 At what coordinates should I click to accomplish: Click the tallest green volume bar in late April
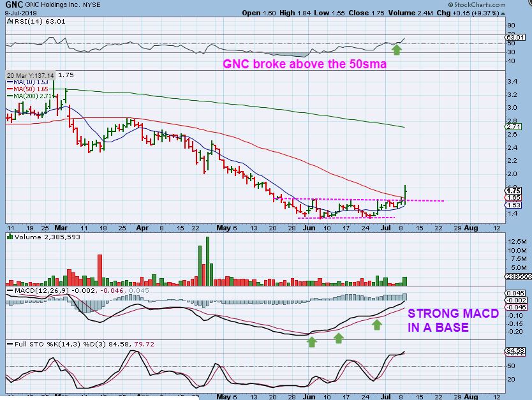coord(208,261)
